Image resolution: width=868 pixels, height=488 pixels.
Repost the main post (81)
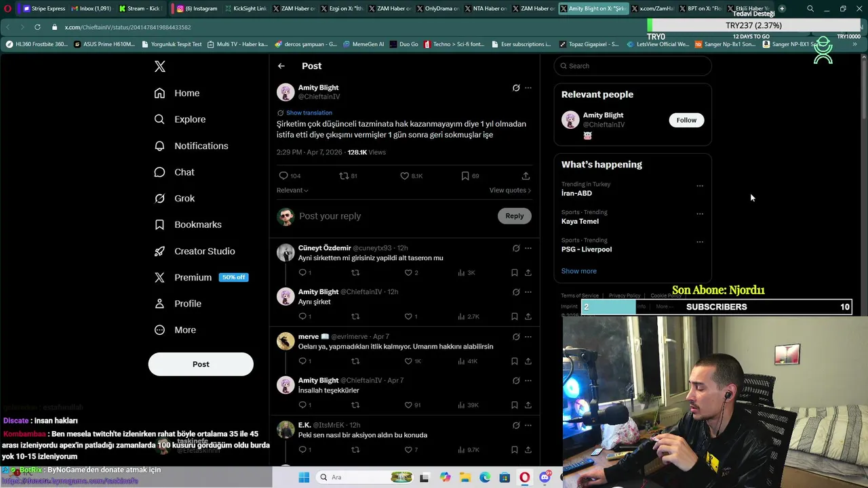(349, 176)
